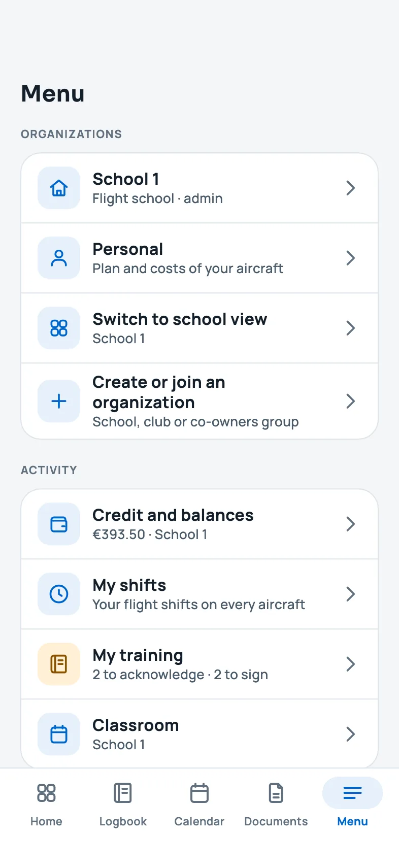Image resolution: width=399 pixels, height=868 pixels.
Task: Select Switch to school view title text
Action: [x=180, y=319]
